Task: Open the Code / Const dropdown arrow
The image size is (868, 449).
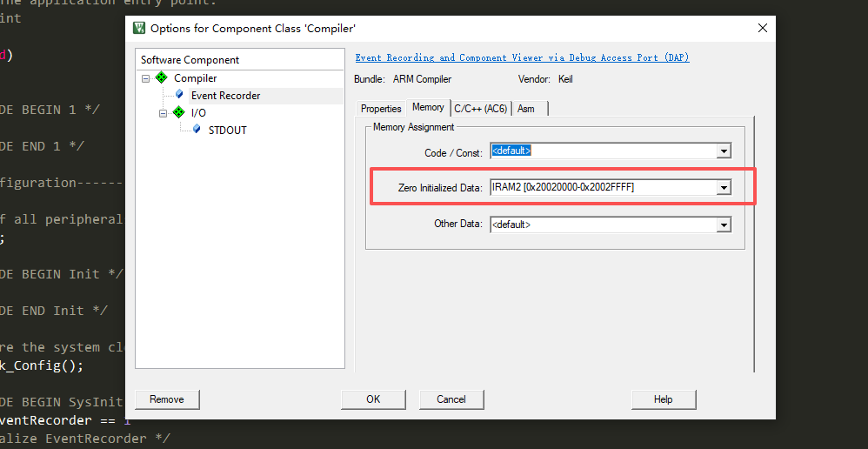Action: click(x=723, y=151)
